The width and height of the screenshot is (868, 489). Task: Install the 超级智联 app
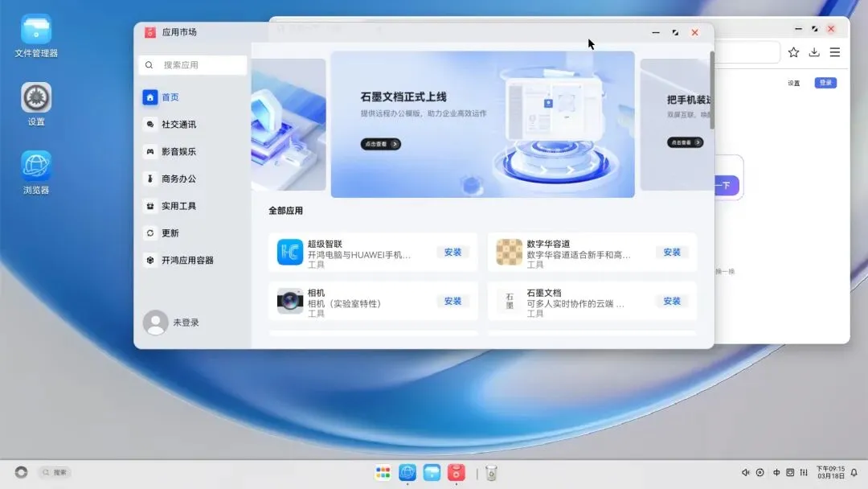452,252
